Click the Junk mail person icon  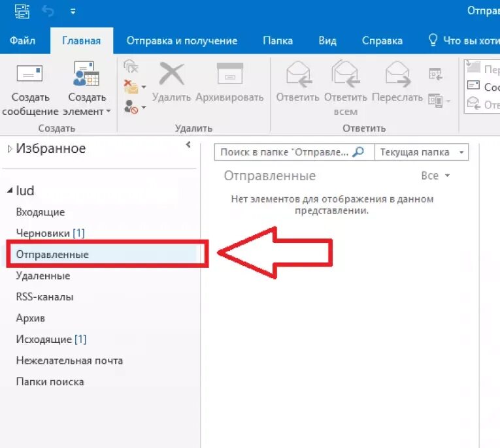[131, 106]
